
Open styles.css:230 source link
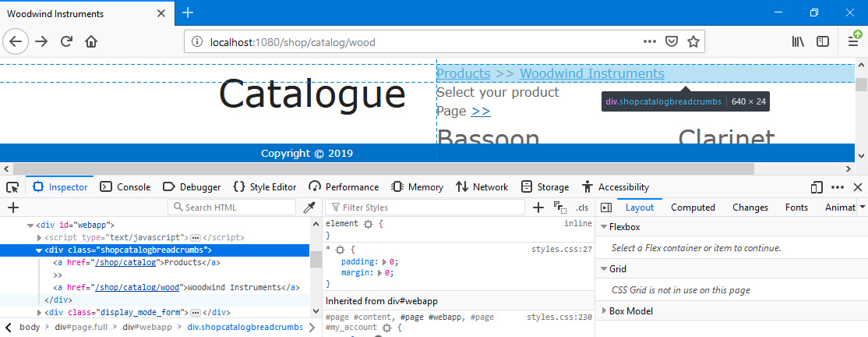tap(559, 317)
